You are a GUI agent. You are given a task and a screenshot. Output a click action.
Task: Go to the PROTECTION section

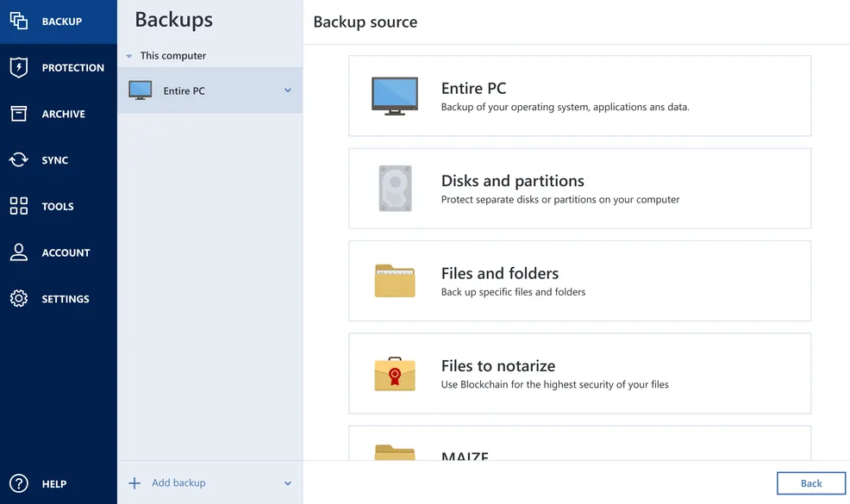pos(59,68)
